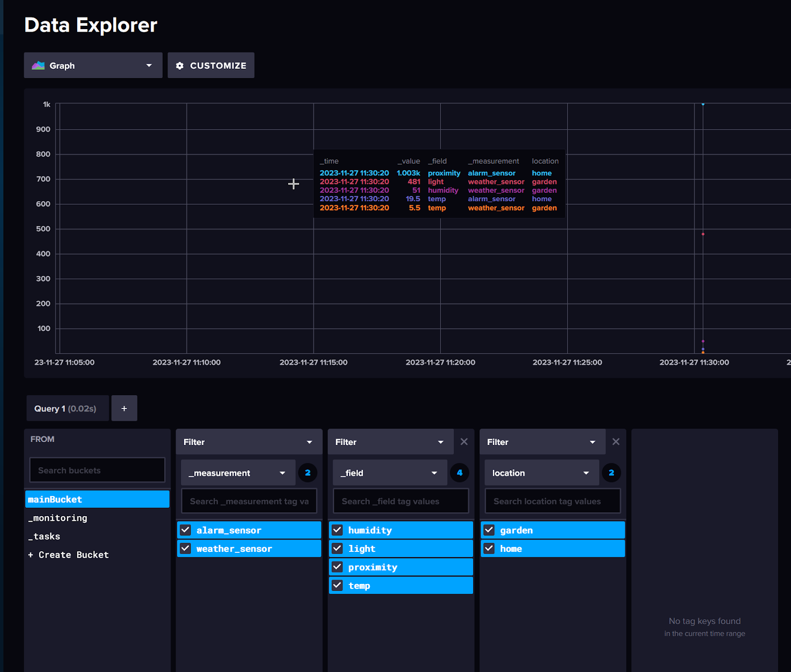The width and height of the screenshot is (791, 672).
Task: Click the blue proximity data point at 1k
Action: (703, 104)
